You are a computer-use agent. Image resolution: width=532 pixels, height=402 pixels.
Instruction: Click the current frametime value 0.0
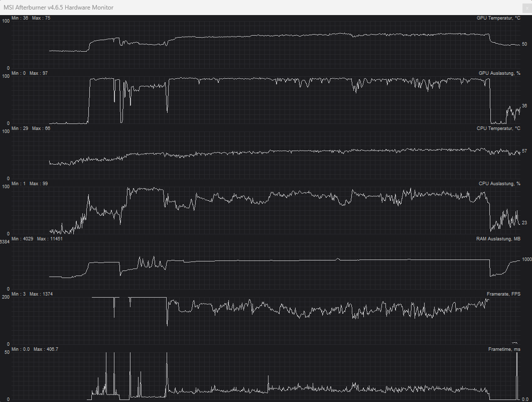coord(525,399)
